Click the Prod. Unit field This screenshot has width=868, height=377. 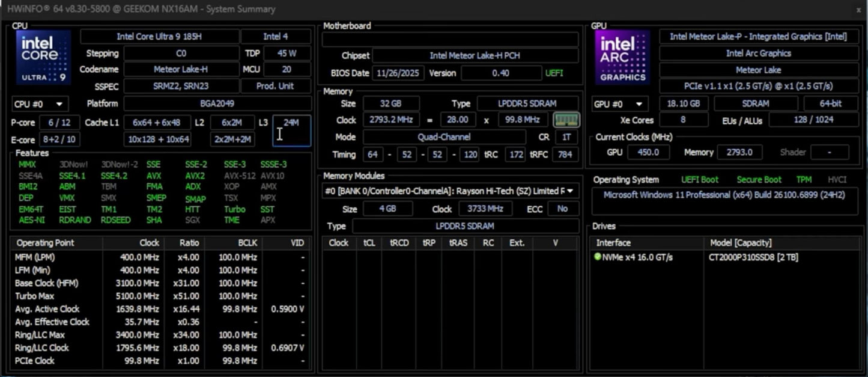(x=276, y=86)
